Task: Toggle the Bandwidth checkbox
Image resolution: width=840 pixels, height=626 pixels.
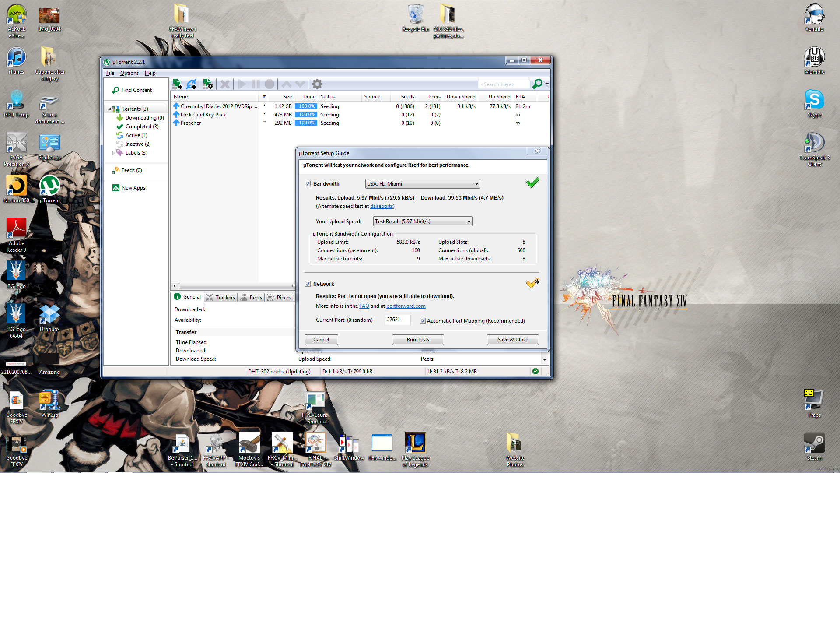Action: (308, 184)
